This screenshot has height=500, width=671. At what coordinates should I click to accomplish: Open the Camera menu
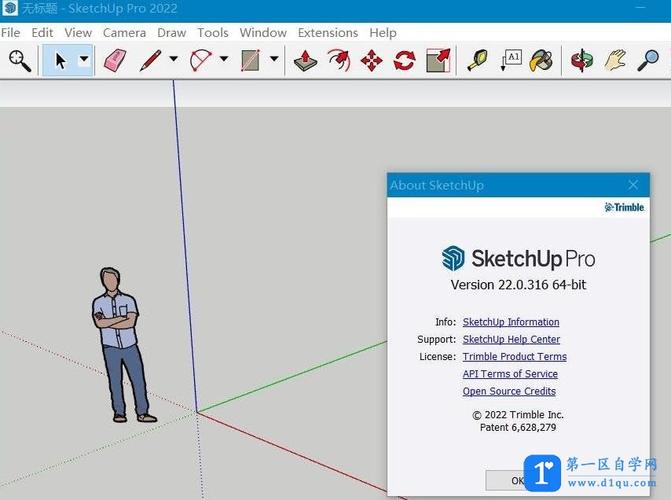[124, 33]
